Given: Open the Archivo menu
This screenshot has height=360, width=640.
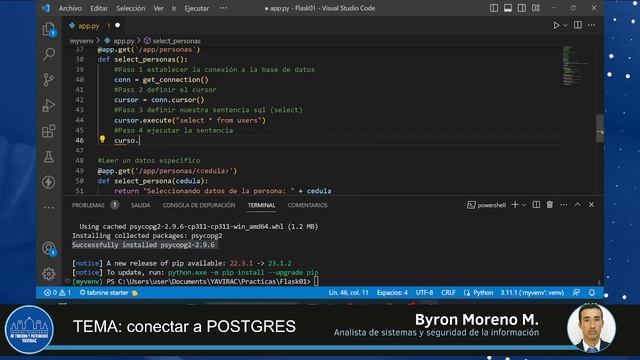Looking at the screenshot, I should point(70,8).
